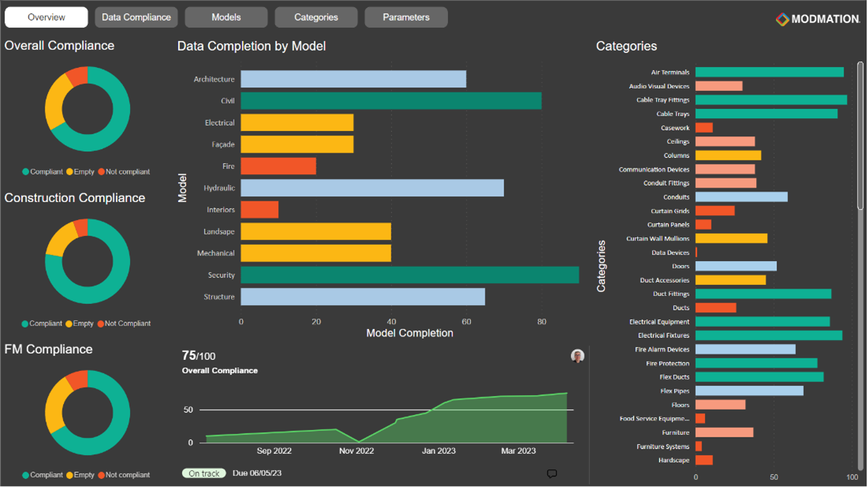Go to the Categories tab

(316, 17)
